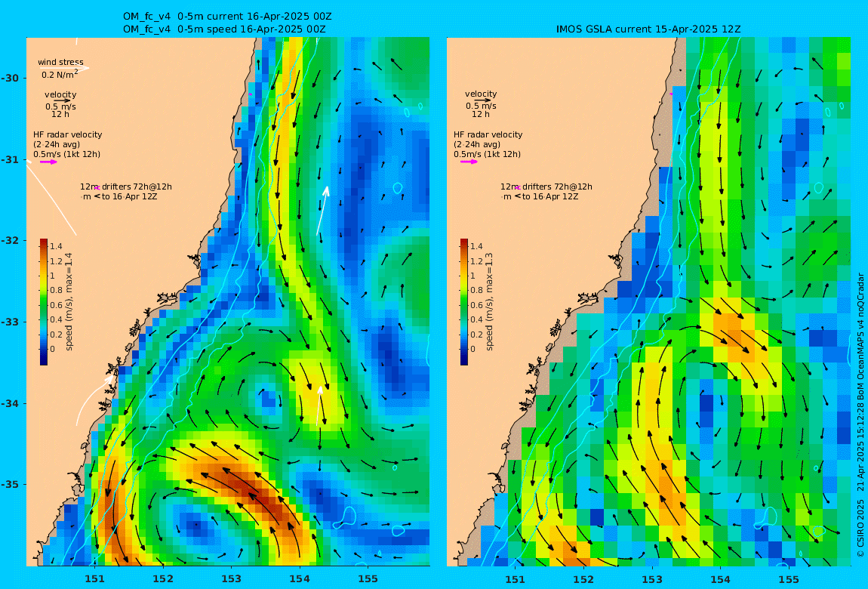Click the 'OM_fc_v4 0-5m speed 16-Apr-2025 00Z' title line
This screenshot has height=589, width=868.
tap(223, 29)
